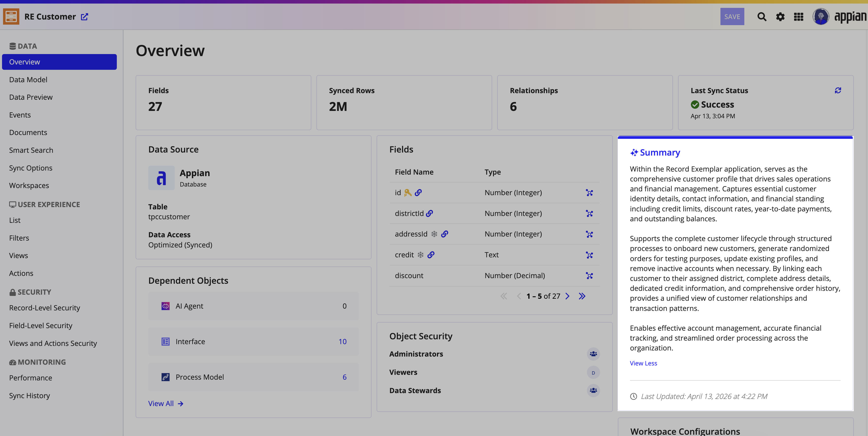Click the 'tpccustomer' table name
Screen dimensions: 868x436
(x=169, y=217)
